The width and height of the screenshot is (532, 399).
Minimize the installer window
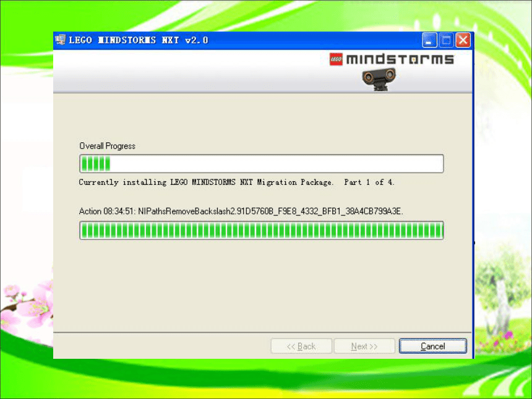coord(429,40)
